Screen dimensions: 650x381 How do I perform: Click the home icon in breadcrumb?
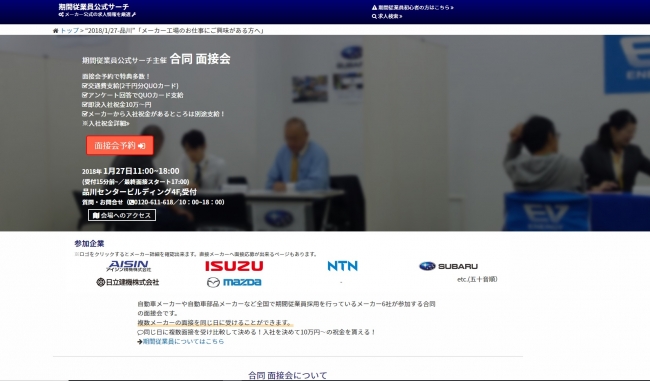[56, 31]
